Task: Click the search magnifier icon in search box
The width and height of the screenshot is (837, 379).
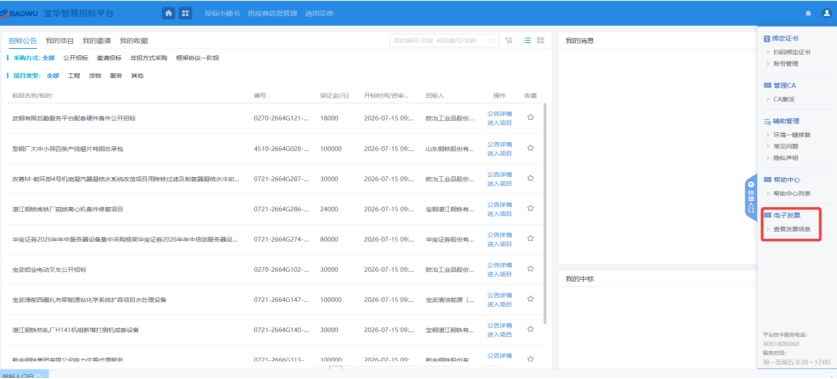Action: (x=492, y=41)
